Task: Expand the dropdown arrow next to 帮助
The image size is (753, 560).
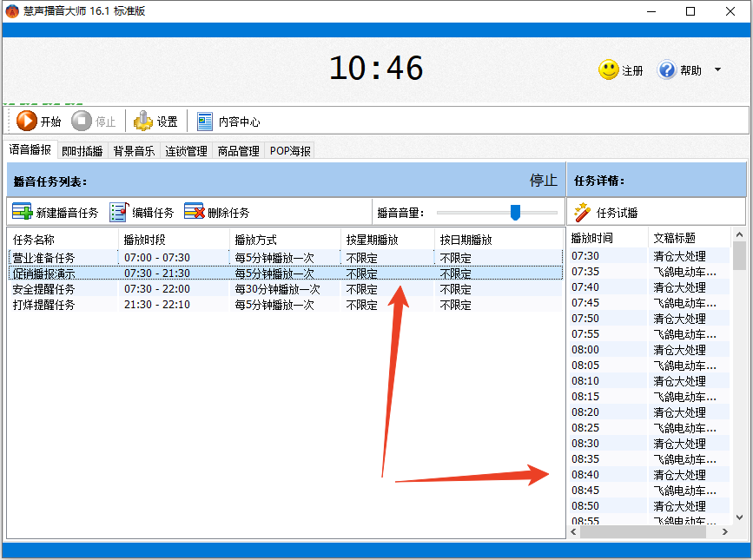Action: [x=717, y=69]
